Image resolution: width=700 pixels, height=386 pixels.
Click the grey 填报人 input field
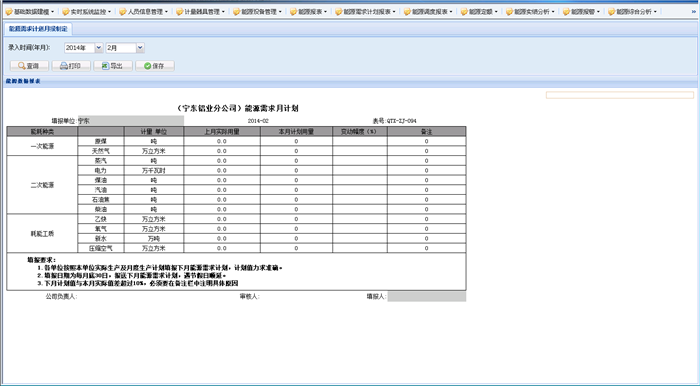(x=427, y=296)
